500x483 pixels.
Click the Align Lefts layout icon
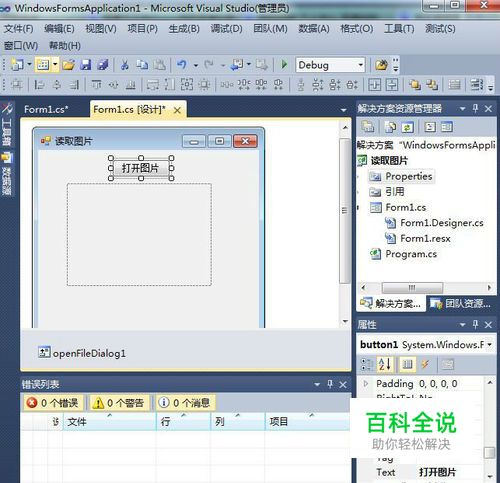tap(39, 85)
